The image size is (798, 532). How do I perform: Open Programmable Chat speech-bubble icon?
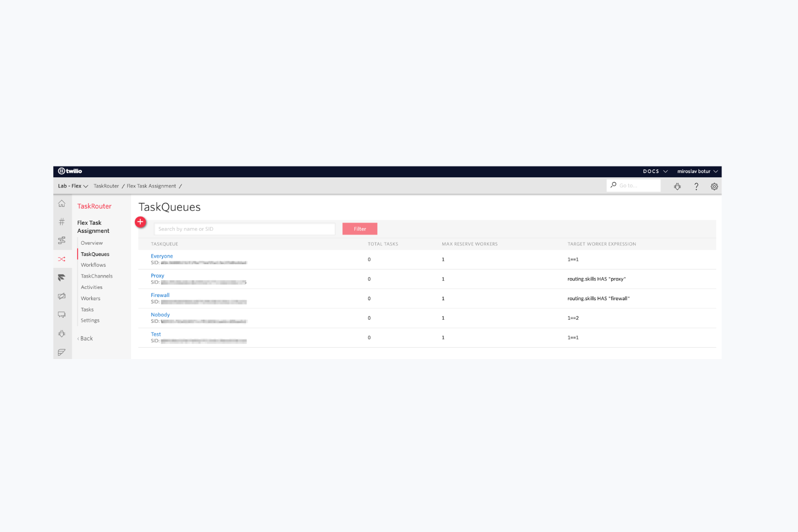coord(62,315)
